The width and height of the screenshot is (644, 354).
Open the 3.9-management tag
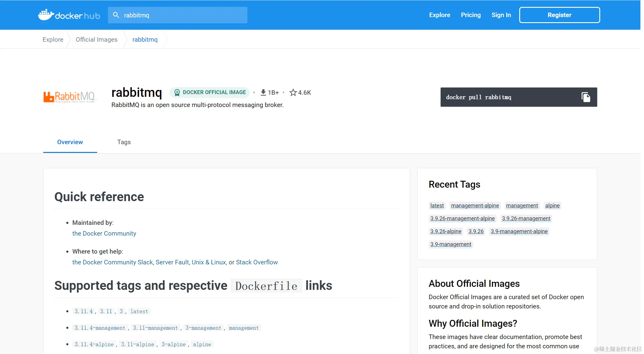coord(451,244)
